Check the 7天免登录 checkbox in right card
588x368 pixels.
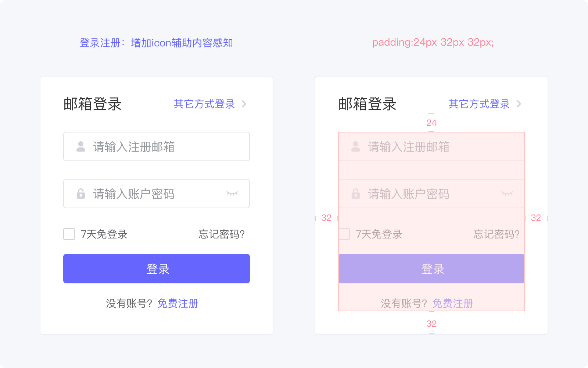click(x=344, y=234)
